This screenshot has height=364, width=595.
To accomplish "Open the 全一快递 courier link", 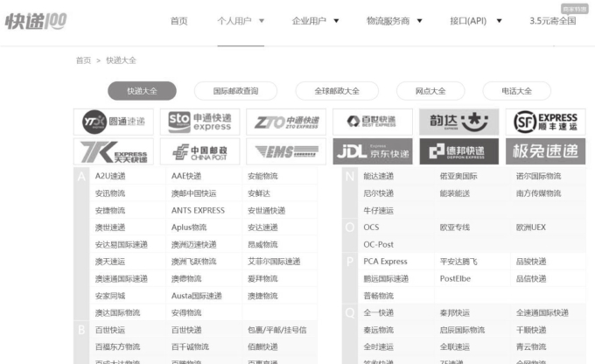I will click(379, 312).
